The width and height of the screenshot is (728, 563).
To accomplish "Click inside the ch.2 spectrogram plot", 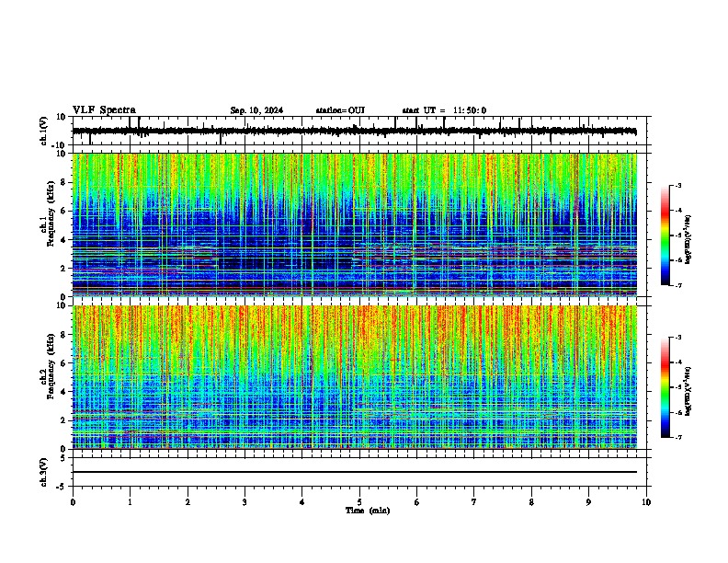I will [x=354, y=377].
